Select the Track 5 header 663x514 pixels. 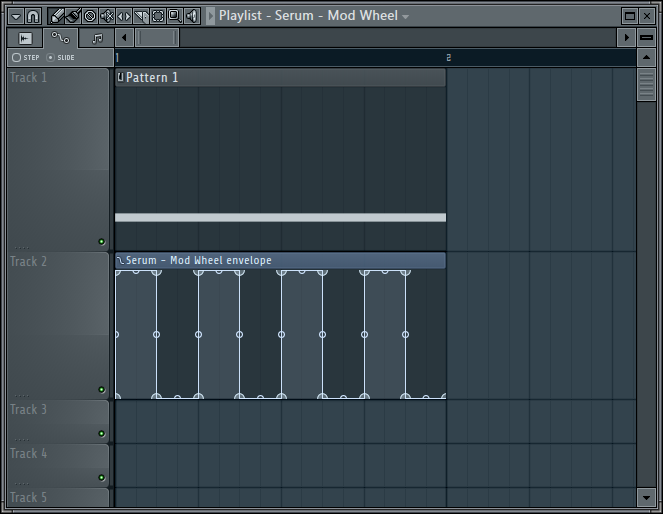click(x=58, y=498)
